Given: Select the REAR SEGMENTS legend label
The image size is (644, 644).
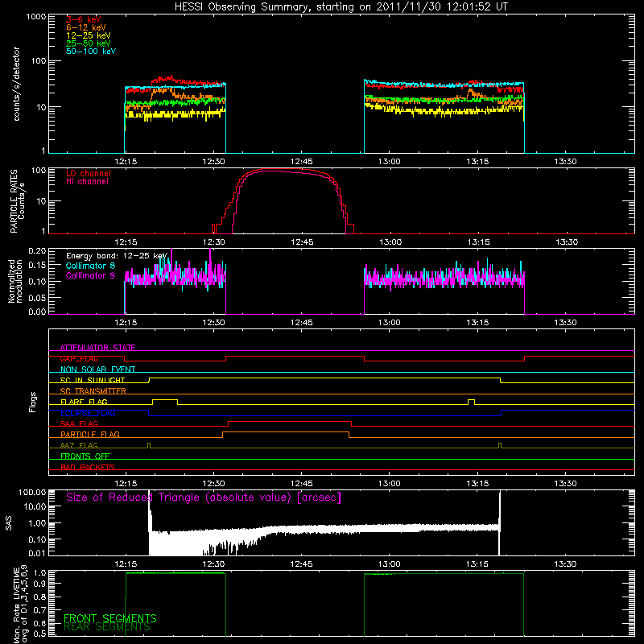Looking at the screenshot, I should (107, 627).
